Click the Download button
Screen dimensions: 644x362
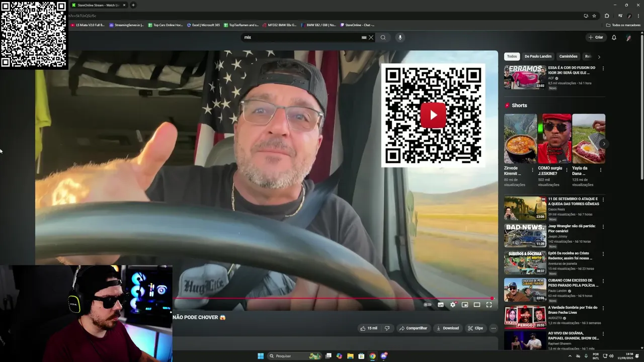coord(448,328)
